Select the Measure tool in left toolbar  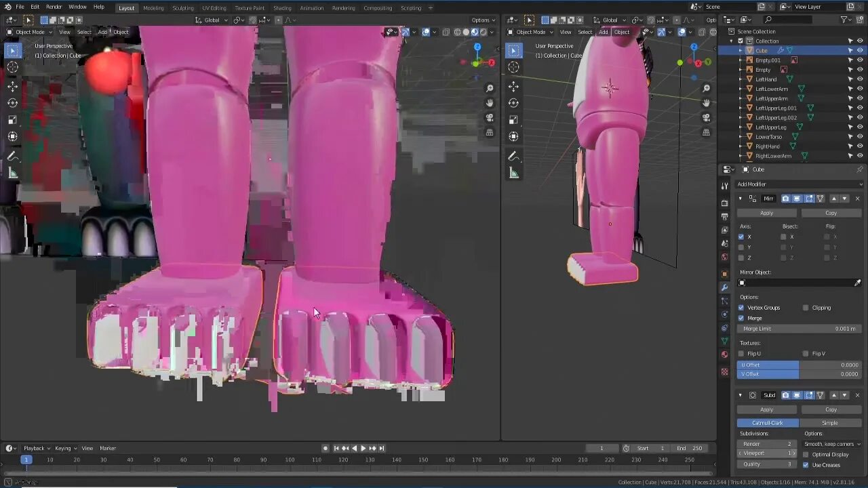12,174
